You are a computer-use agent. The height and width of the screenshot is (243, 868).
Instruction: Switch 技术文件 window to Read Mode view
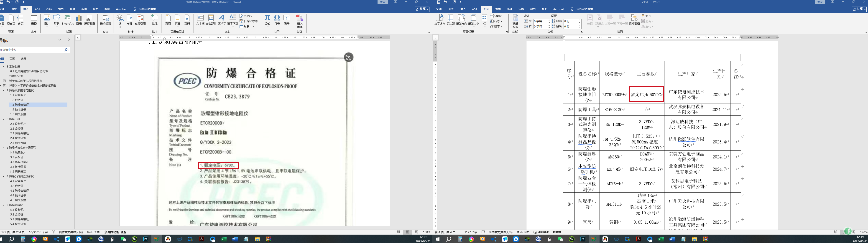398,232
